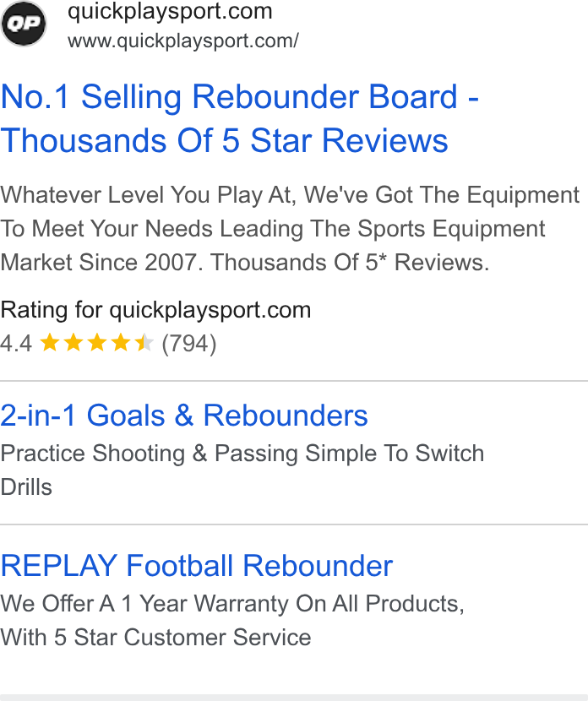Open "2-in-1 Goals & Rebounders" sitelink
The height and width of the screenshot is (701, 588).
[x=184, y=416]
